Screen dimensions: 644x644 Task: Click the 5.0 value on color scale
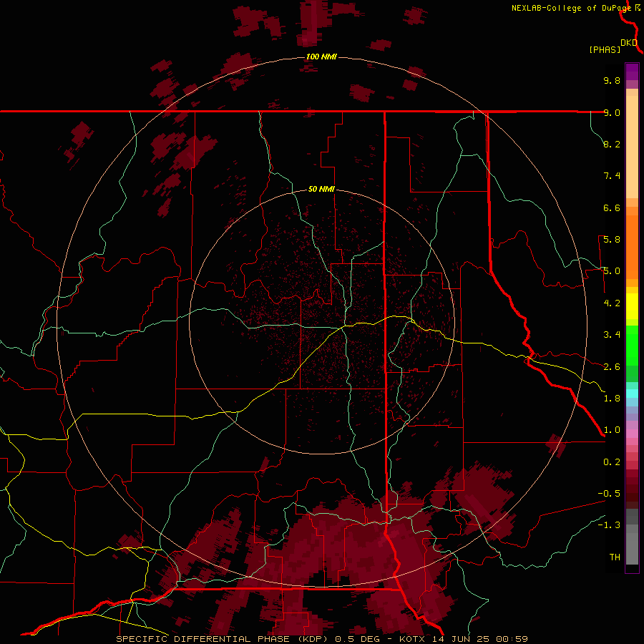[612, 271]
